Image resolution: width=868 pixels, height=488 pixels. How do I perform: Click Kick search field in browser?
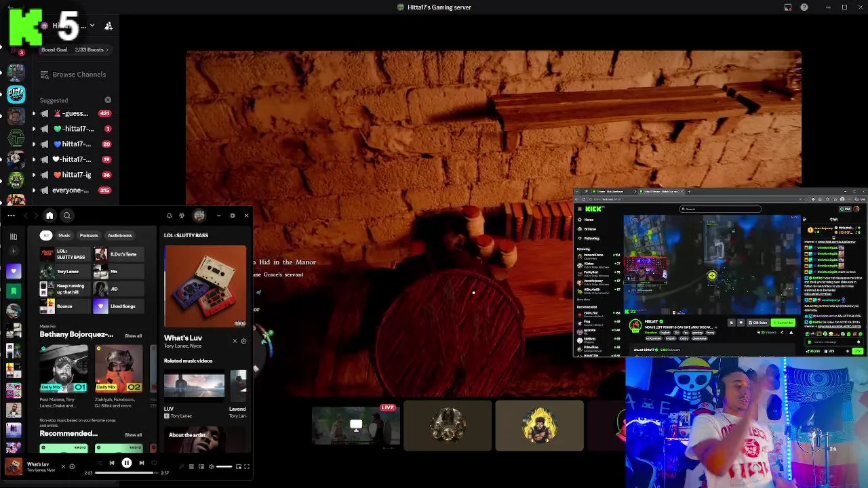coord(720,209)
